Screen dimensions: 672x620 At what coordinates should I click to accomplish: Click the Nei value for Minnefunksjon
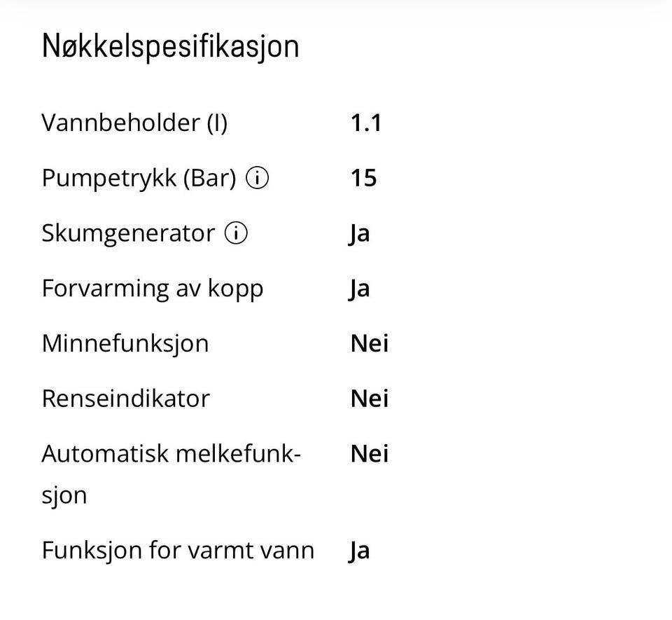tap(370, 343)
